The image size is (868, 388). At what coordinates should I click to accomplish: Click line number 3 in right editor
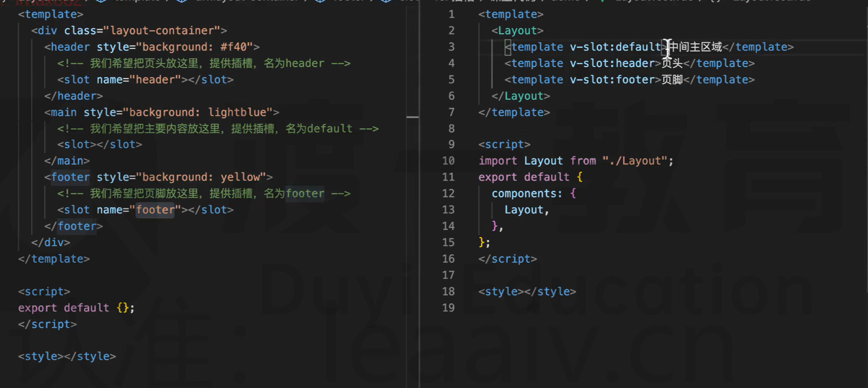click(x=451, y=47)
